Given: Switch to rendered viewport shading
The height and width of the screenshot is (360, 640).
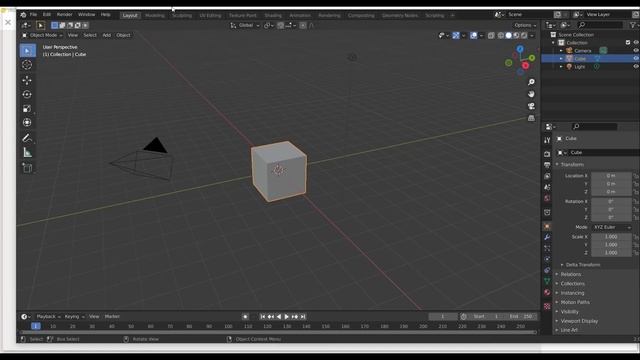Looking at the screenshot, I should coord(524,36).
